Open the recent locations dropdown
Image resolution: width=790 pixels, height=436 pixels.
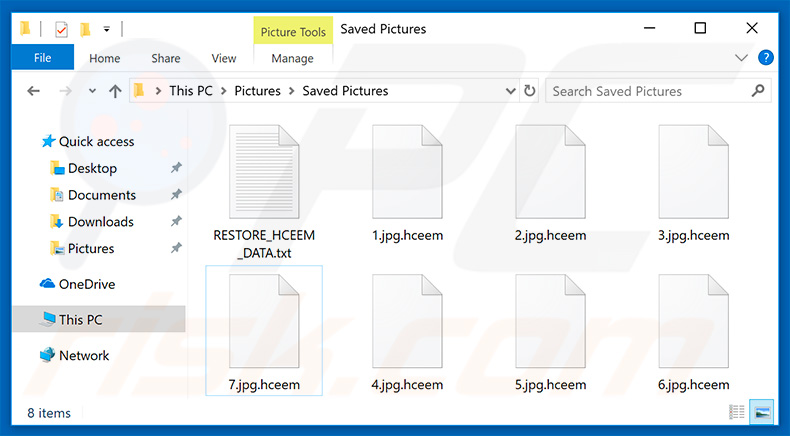click(92, 91)
